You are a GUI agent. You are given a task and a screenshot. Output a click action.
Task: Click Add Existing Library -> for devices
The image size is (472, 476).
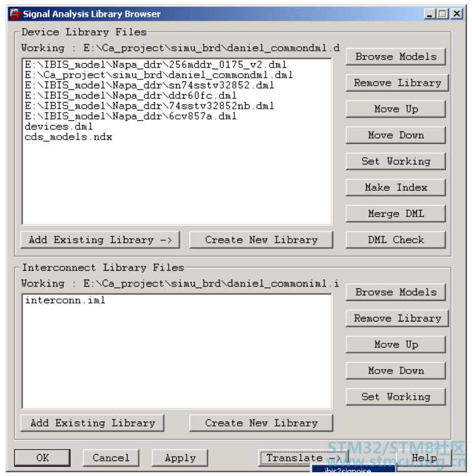point(100,240)
